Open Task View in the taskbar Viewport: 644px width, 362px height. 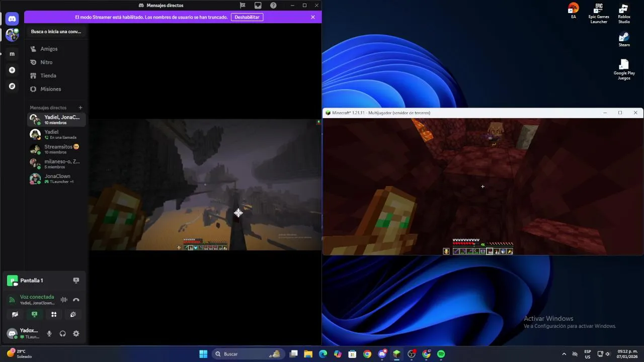click(294, 354)
